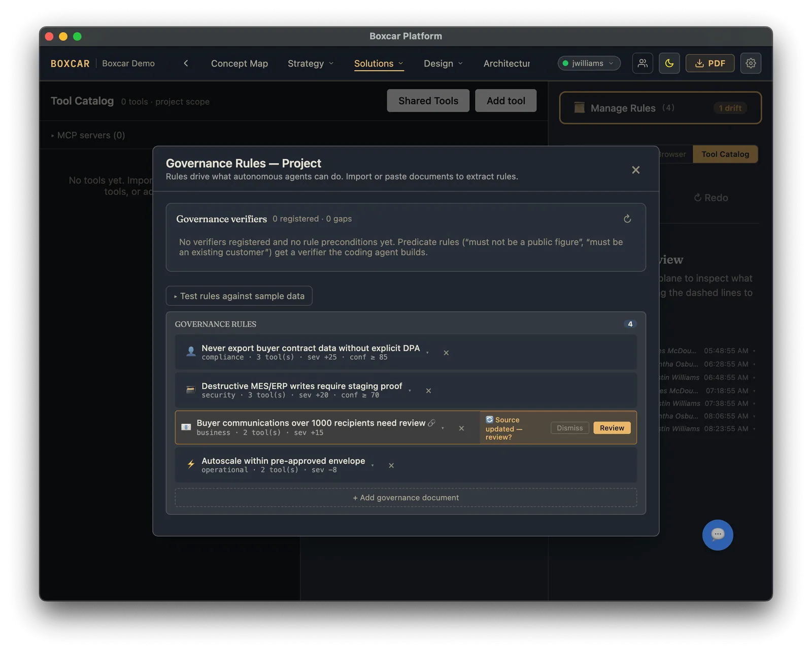Image resolution: width=812 pixels, height=653 pixels.
Task: Open the Solutions menu
Action: [x=379, y=63]
